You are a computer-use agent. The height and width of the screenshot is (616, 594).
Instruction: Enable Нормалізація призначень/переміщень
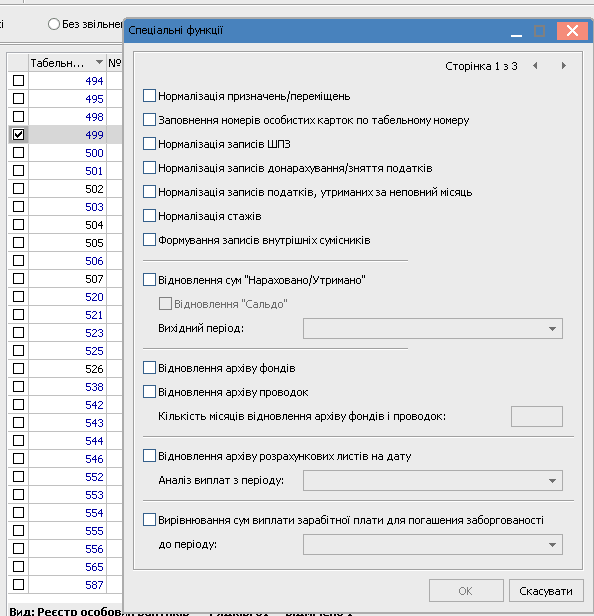tap(149, 95)
